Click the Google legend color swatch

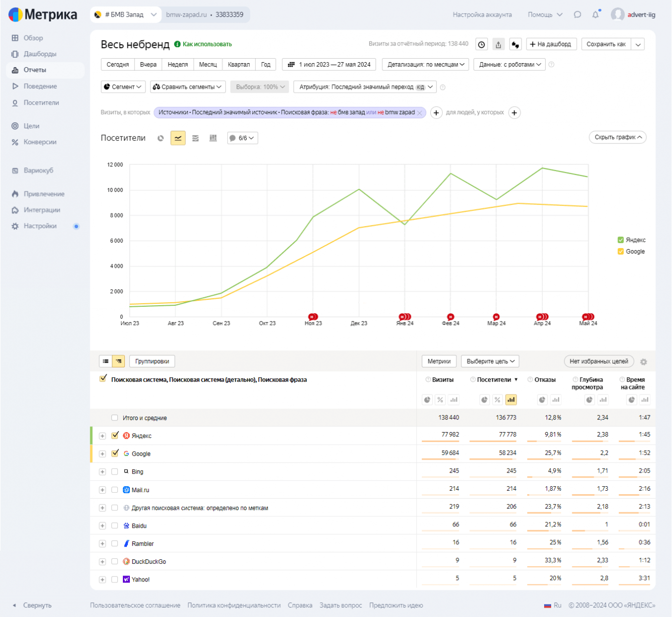[620, 252]
